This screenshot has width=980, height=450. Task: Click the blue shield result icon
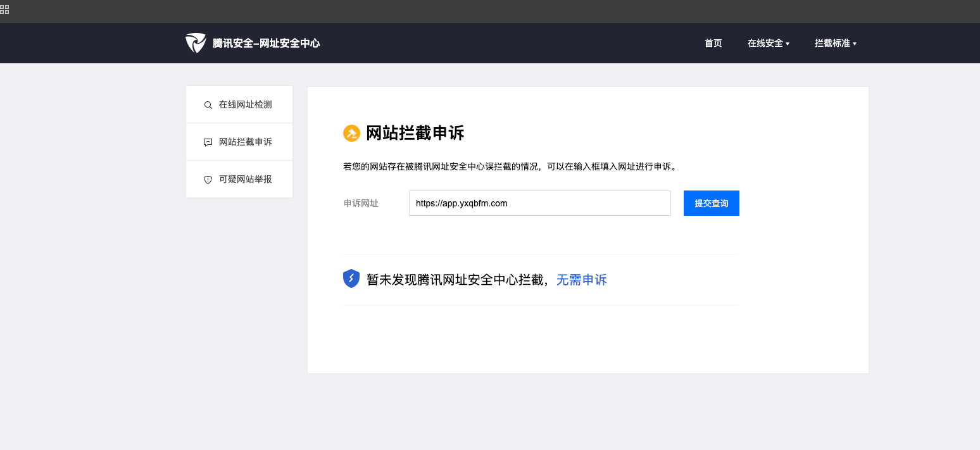coord(351,278)
